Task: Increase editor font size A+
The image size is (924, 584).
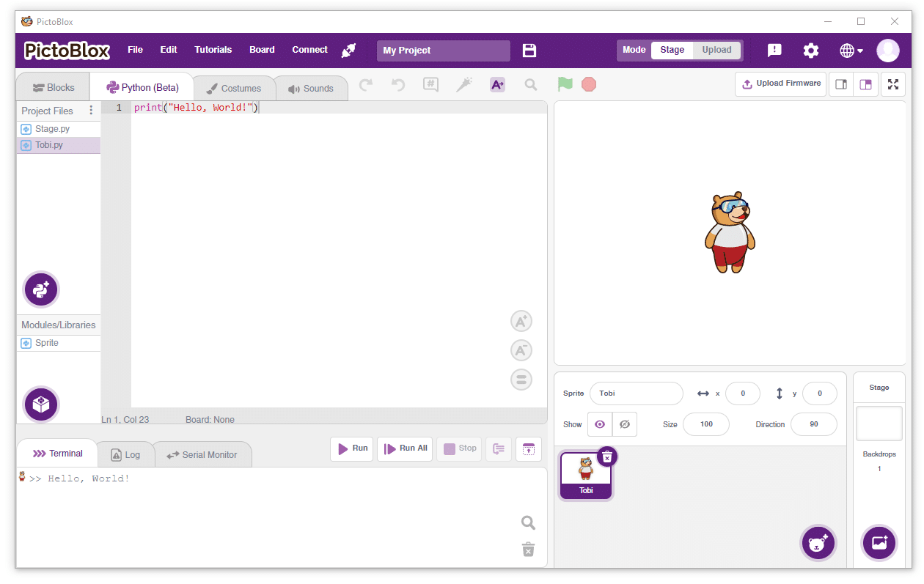Action: coord(521,321)
